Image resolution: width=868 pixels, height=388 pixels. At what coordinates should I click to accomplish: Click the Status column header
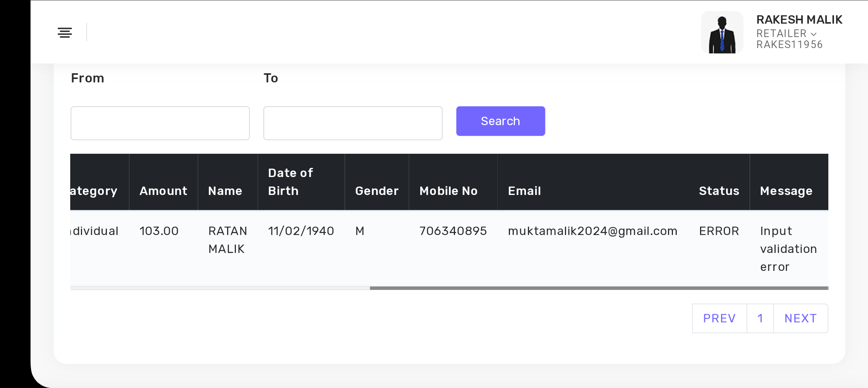719,191
